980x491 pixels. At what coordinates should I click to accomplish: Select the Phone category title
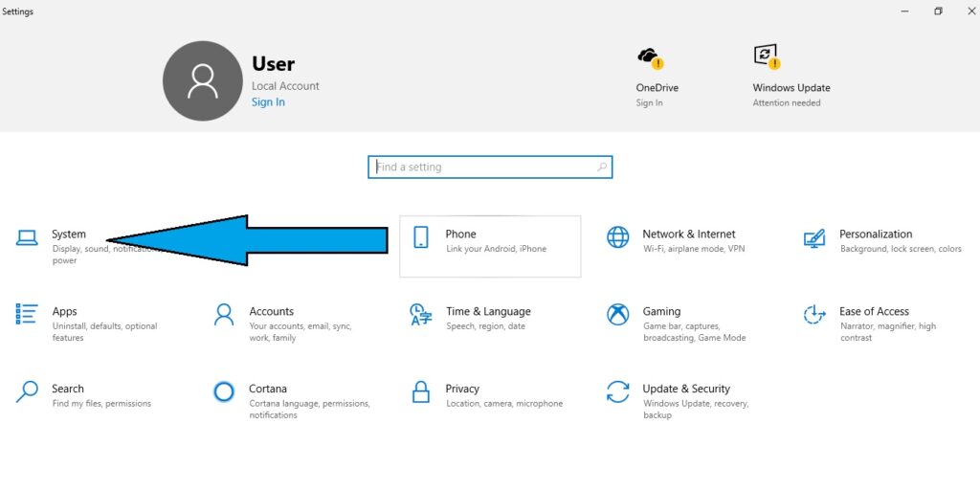pos(460,234)
